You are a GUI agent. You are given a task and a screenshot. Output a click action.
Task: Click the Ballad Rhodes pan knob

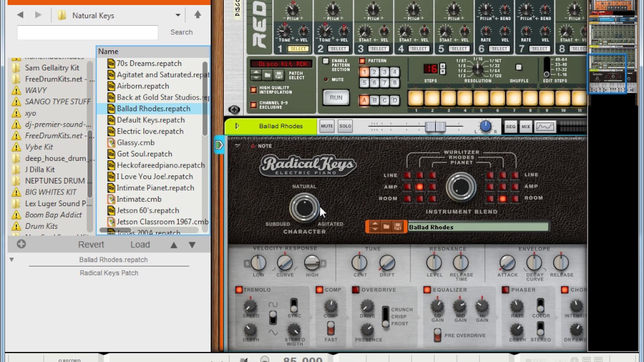click(x=486, y=127)
